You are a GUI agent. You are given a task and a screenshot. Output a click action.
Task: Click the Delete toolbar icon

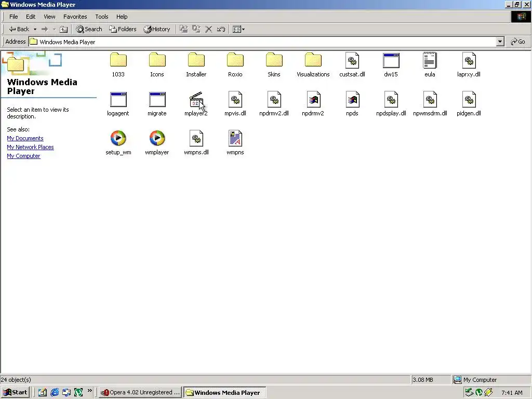209,29
